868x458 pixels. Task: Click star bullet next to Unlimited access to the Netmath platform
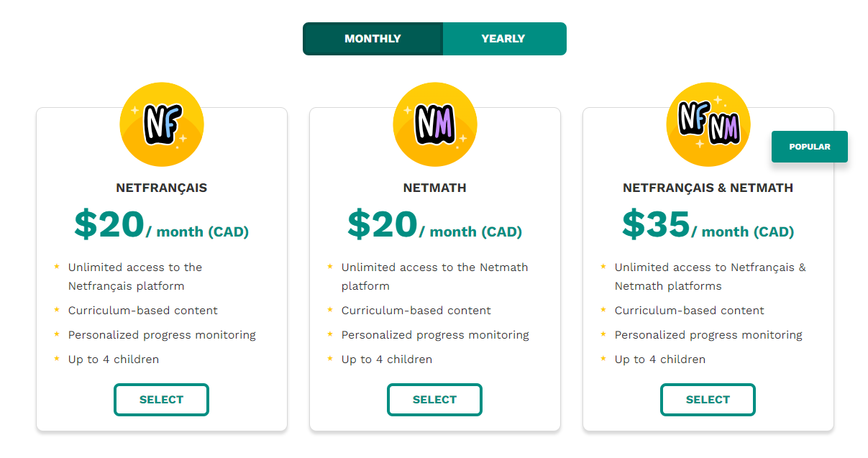coord(330,266)
